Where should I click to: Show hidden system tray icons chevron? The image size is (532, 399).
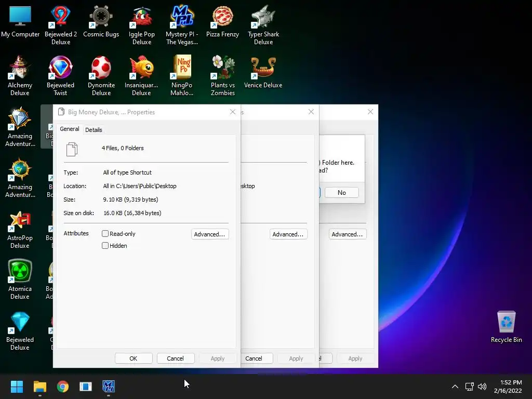(x=455, y=387)
